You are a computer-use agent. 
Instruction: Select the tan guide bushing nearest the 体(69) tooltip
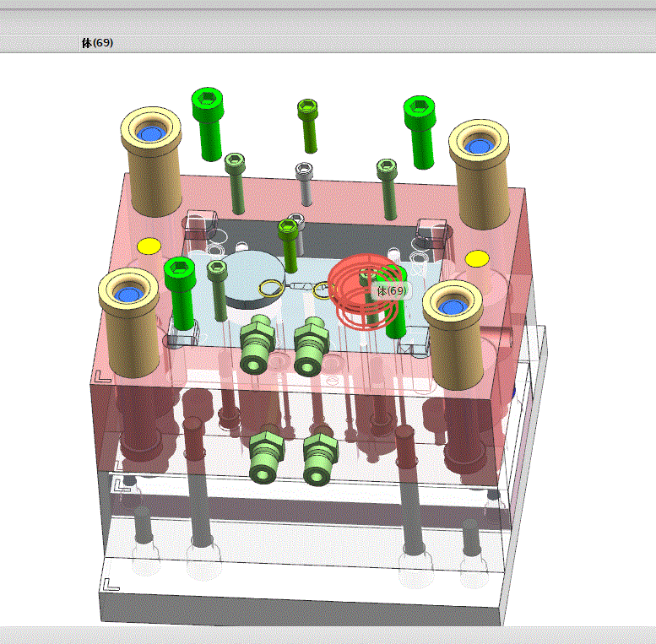[454, 334]
